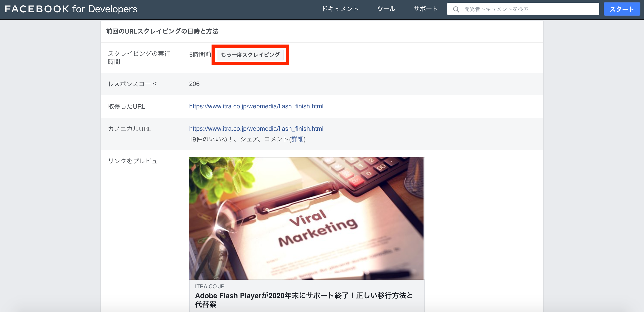This screenshot has height=312, width=644.
Task: Click the search magnifier icon
Action: click(456, 9)
